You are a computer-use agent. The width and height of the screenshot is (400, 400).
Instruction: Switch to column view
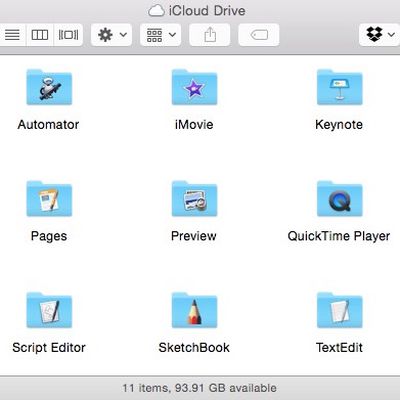(x=40, y=35)
